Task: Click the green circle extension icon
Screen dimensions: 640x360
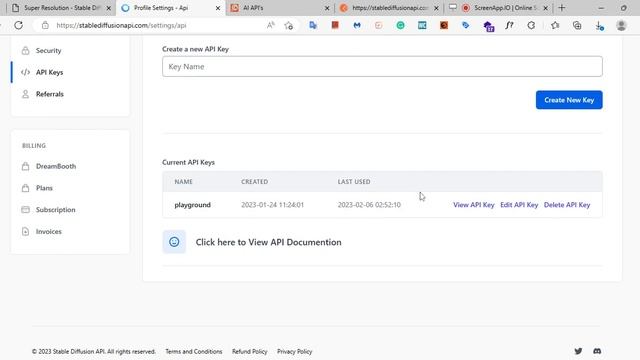Action: click(400, 25)
